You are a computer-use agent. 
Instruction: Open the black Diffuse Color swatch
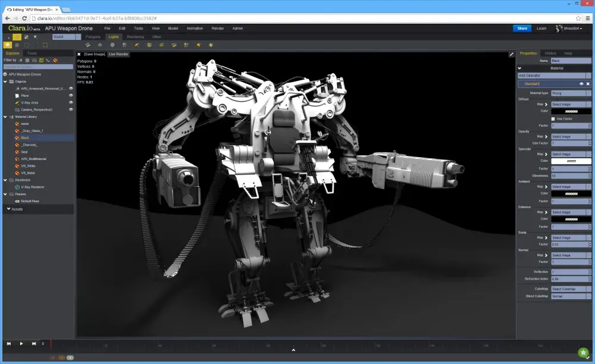point(571,111)
